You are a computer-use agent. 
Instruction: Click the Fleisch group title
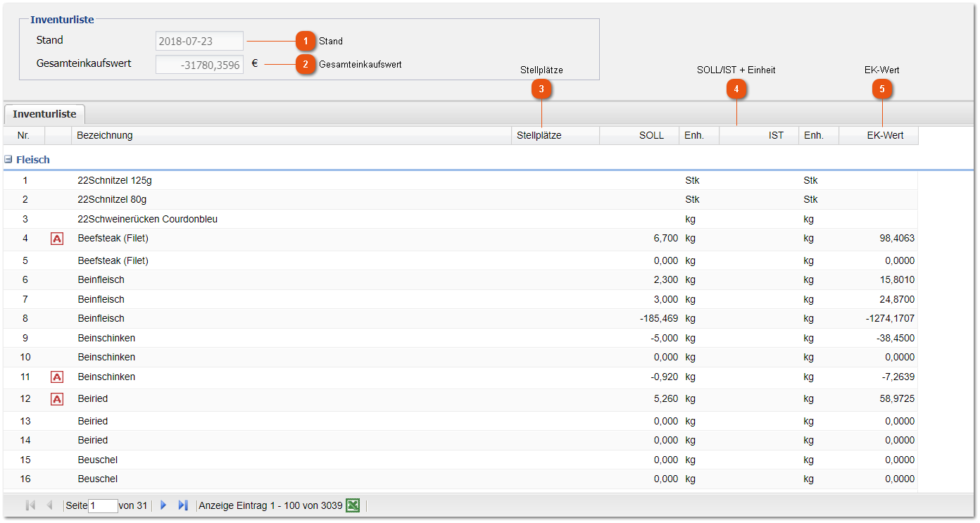point(33,160)
